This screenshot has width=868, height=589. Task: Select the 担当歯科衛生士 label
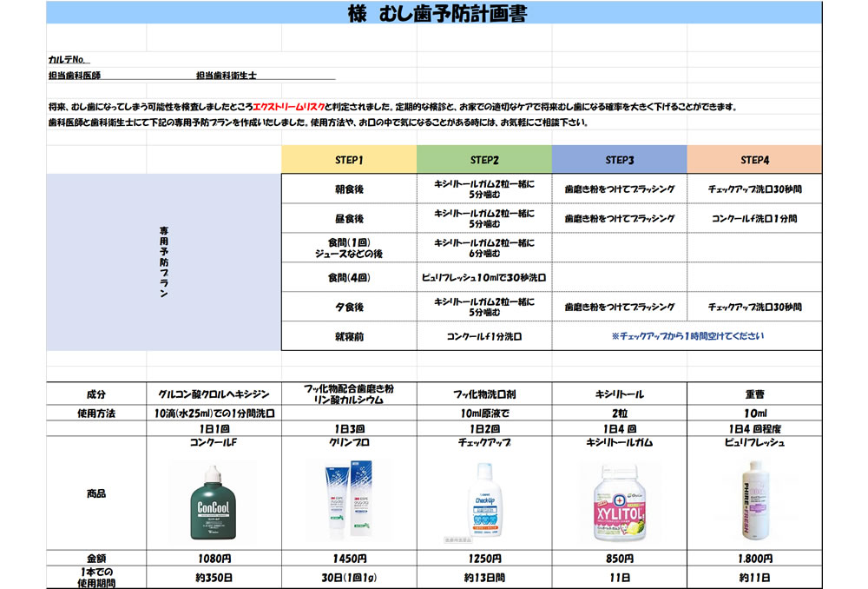tap(227, 76)
